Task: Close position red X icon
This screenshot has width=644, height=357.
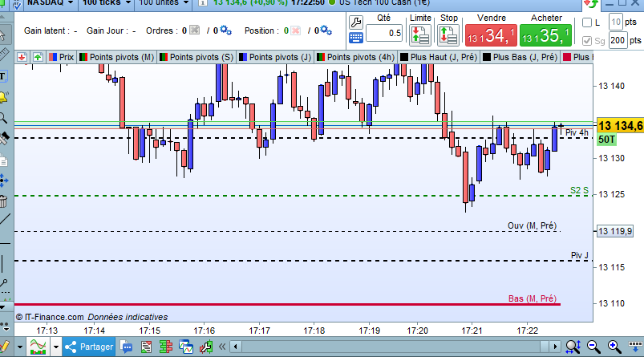Action: pyautogui.click(x=295, y=30)
